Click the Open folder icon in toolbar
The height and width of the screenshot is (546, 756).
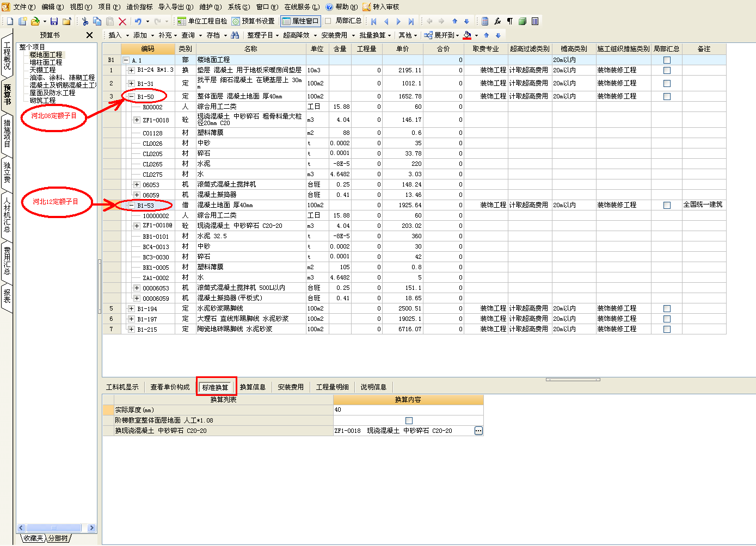[35, 21]
